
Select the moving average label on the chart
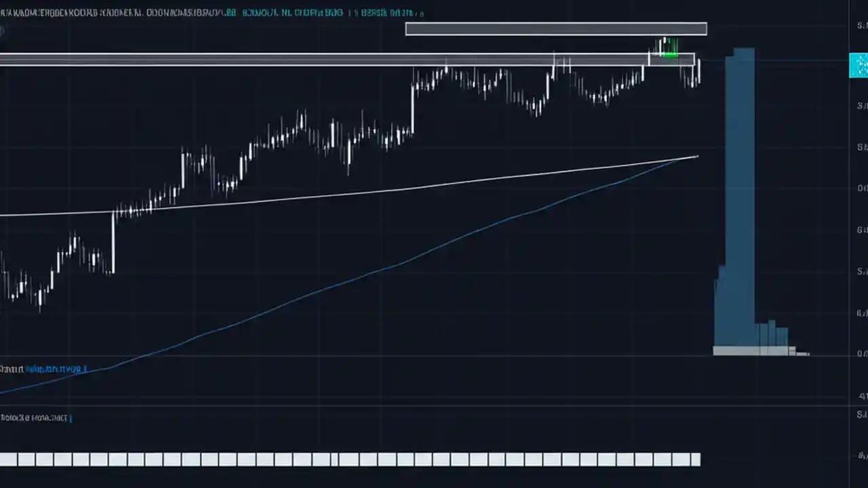[47, 369]
